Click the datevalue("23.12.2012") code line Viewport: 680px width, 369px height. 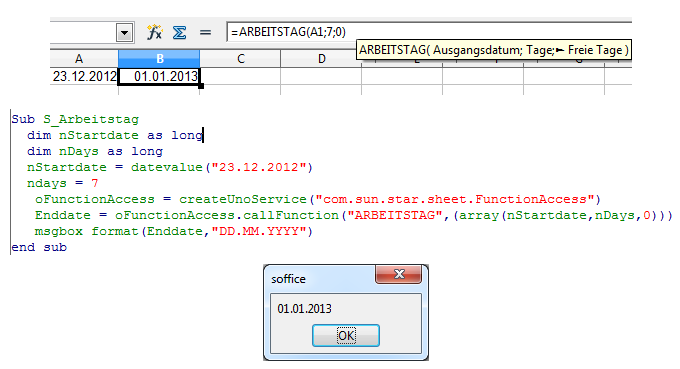(170, 167)
